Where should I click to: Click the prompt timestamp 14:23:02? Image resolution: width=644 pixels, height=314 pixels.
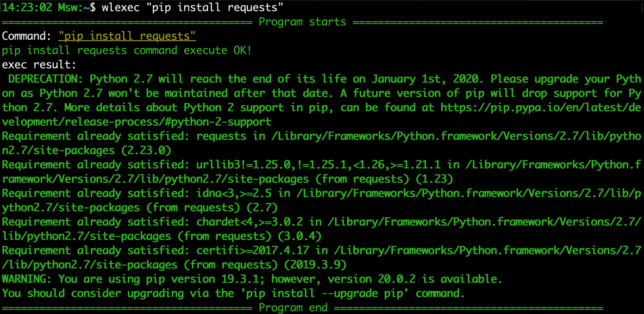tap(27, 8)
